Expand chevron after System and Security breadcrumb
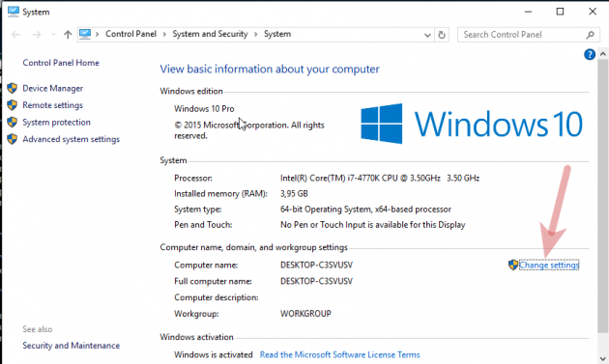 (x=256, y=34)
